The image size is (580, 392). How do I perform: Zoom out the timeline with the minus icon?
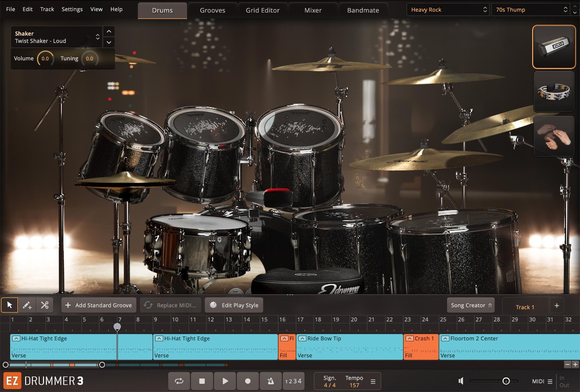[567, 364]
